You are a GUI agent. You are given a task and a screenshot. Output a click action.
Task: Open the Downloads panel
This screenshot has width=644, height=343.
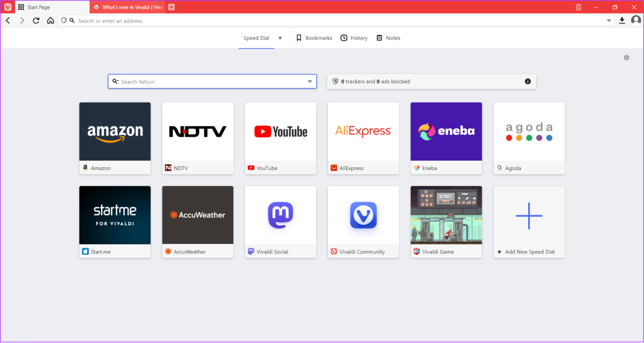622,20
